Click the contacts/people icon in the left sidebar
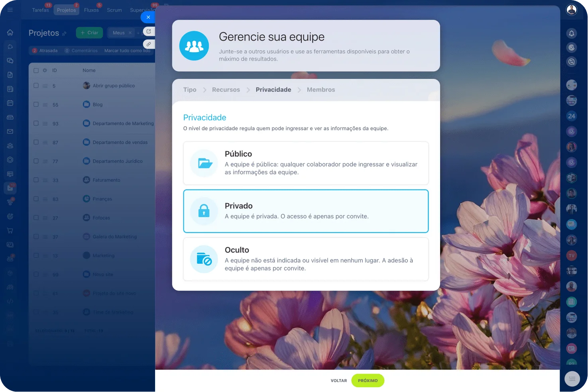 tap(10, 145)
